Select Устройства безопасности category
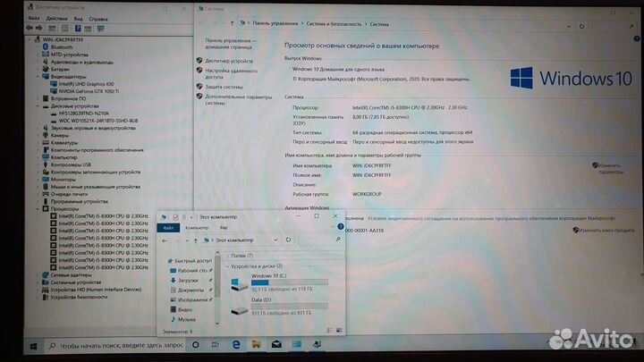Screen dimensions: 644x362 click(79, 297)
